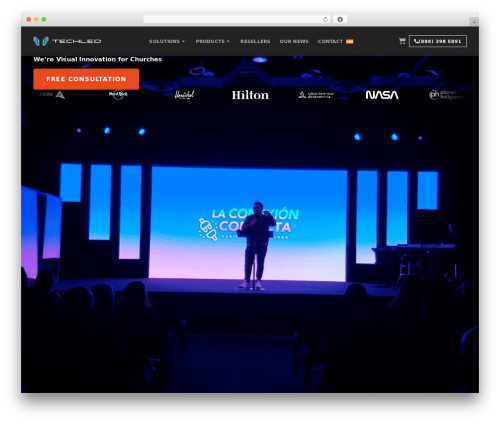Click the NASA client logo
The width and height of the screenshot is (500, 423).
click(382, 95)
